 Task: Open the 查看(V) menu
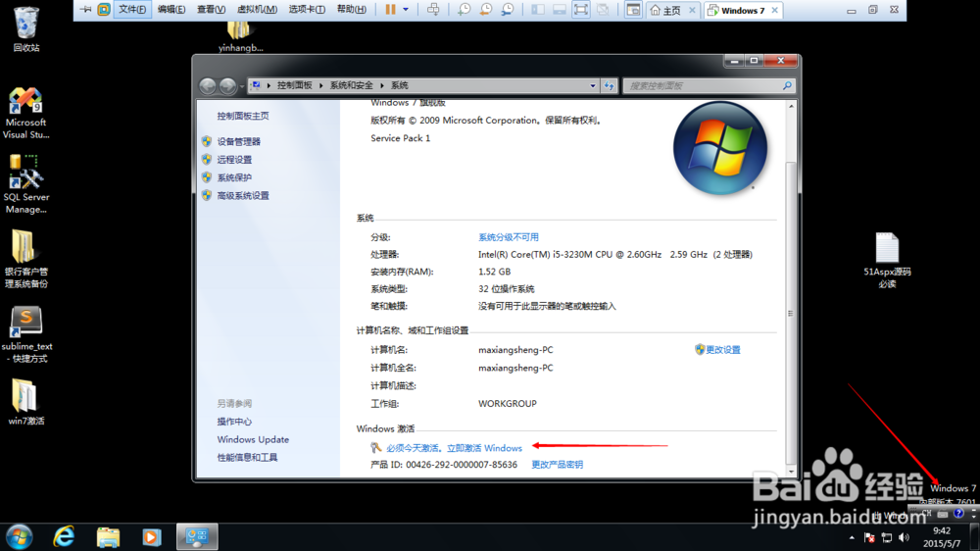pyautogui.click(x=212, y=10)
